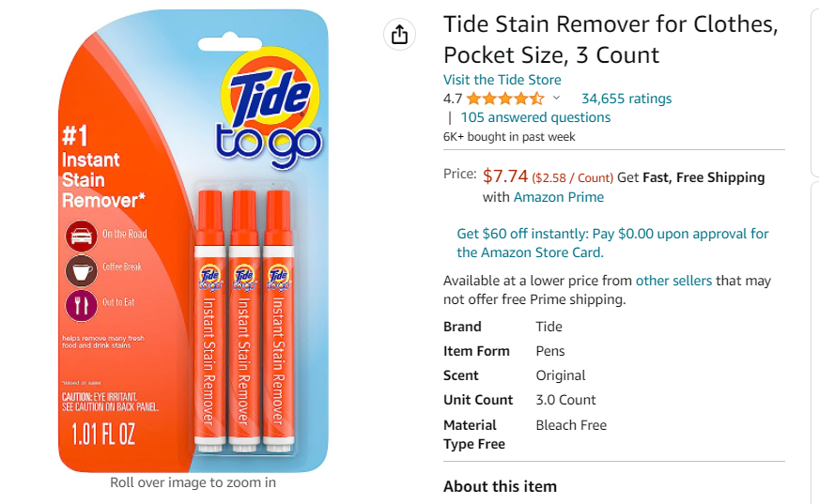The width and height of the screenshot is (819, 504).
Task: Click the star rating icons
Action: click(504, 99)
